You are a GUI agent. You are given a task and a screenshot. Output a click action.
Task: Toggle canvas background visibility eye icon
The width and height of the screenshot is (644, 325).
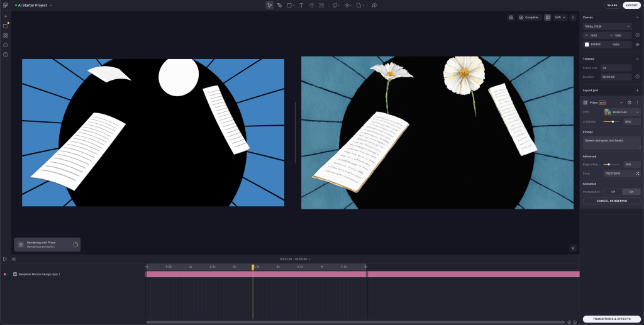coord(637,45)
